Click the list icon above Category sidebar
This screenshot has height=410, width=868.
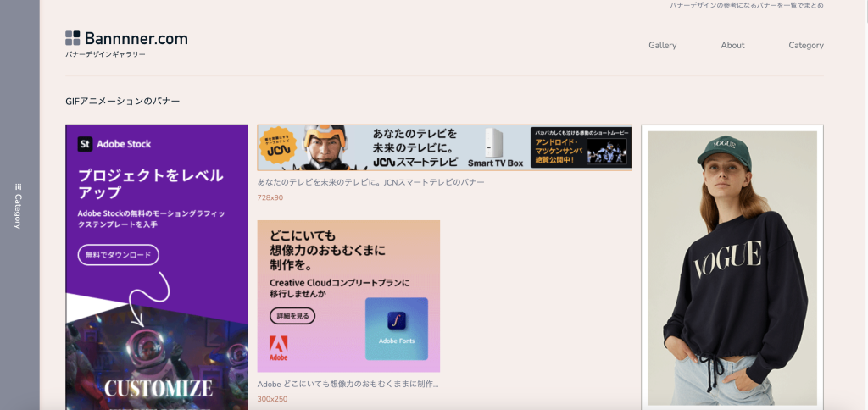18,187
